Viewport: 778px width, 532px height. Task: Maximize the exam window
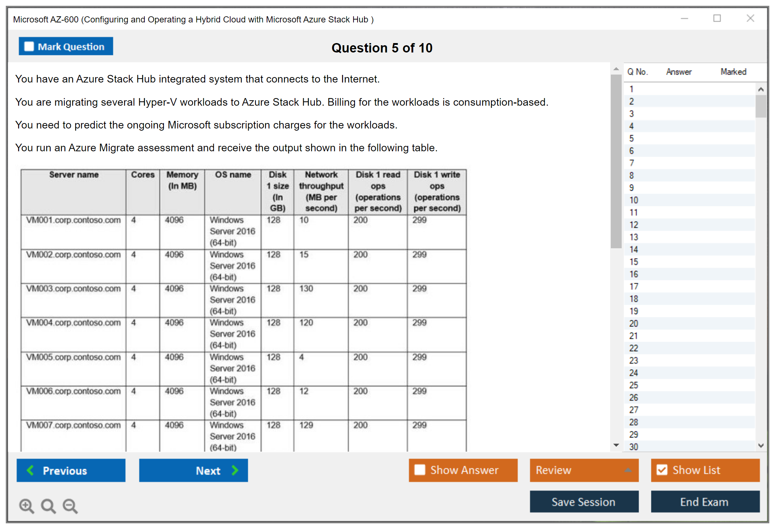coord(717,18)
